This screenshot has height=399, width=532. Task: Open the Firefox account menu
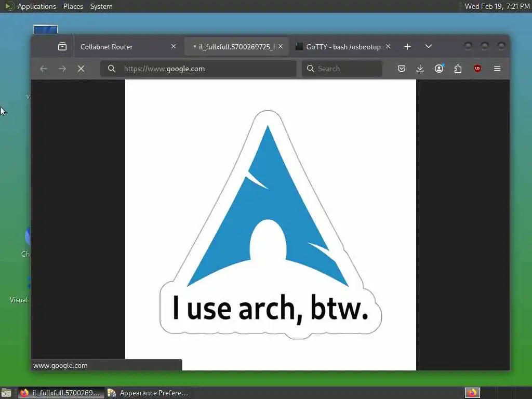439,69
